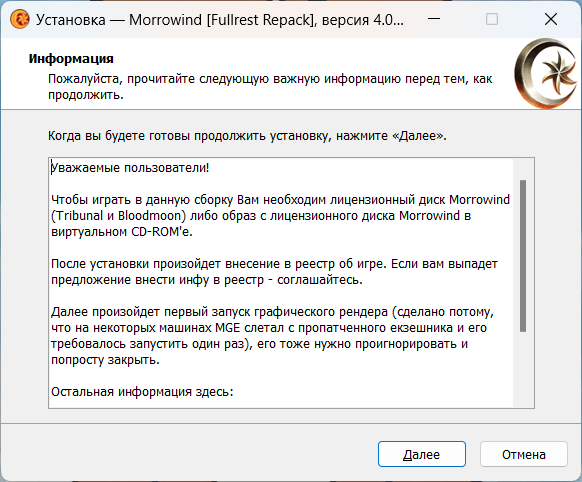The image size is (582, 482).
Task: Click the scrollbar track below the thumb
Action: pyautogui.click(x=523, y=369)
